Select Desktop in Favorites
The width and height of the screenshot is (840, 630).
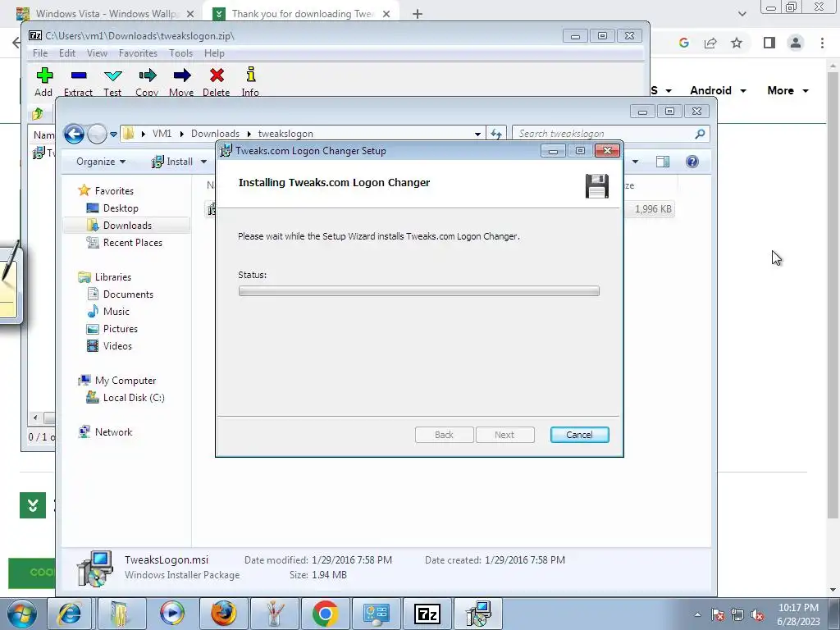click(x=121, y=208)
